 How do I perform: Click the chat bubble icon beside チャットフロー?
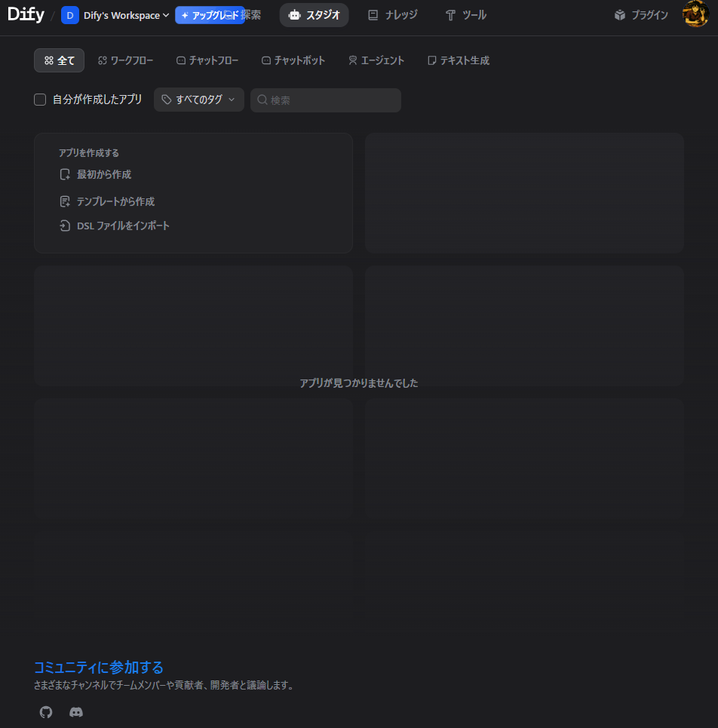(x=181, y=60)
